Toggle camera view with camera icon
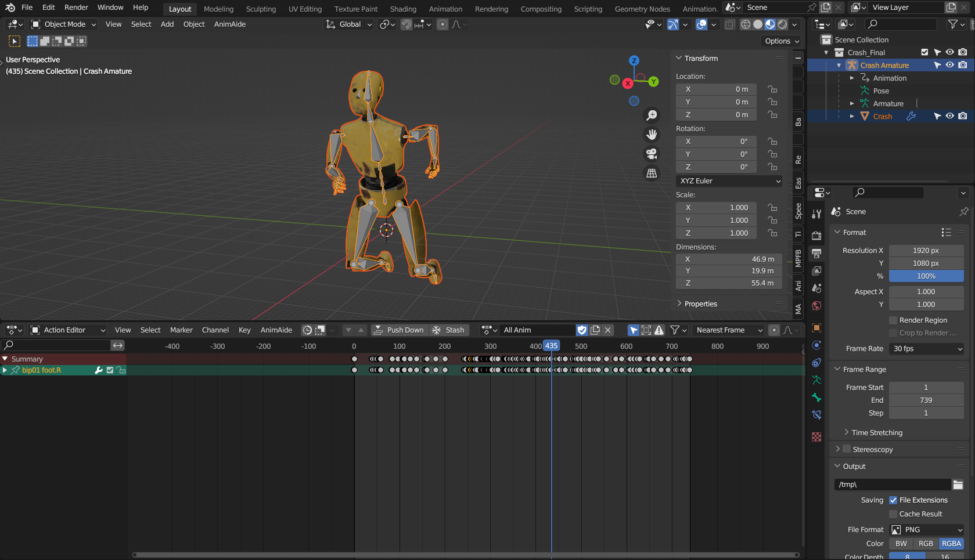Viewport: 975px width, 560px height. click(652, 154)
